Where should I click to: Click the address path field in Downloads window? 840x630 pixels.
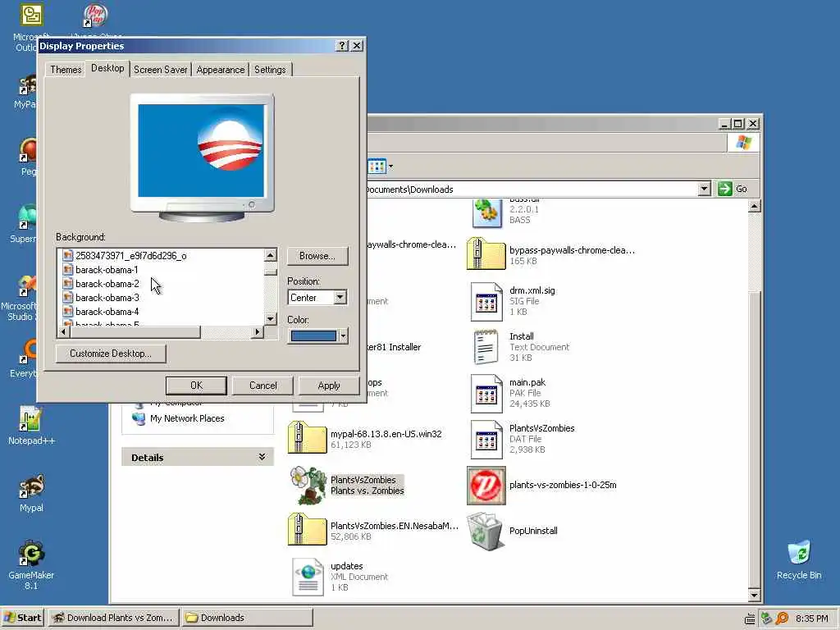point(532,189)
